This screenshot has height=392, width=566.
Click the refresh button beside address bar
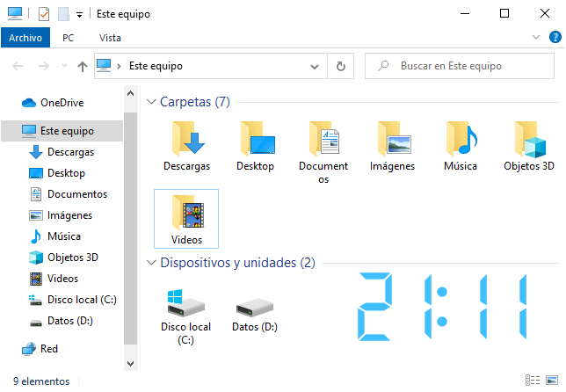(x=341, y=66)
